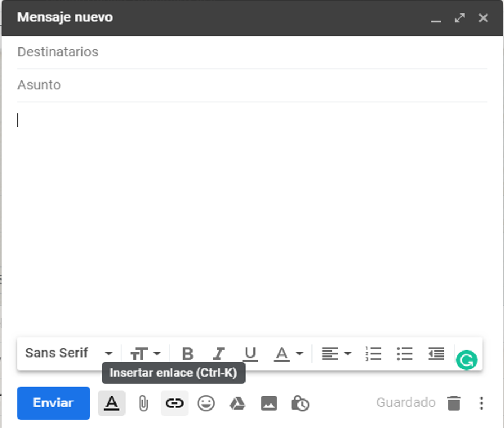Close the Mensaje nuevo compose window
This screenshot has height=428, width=504.
483,18
